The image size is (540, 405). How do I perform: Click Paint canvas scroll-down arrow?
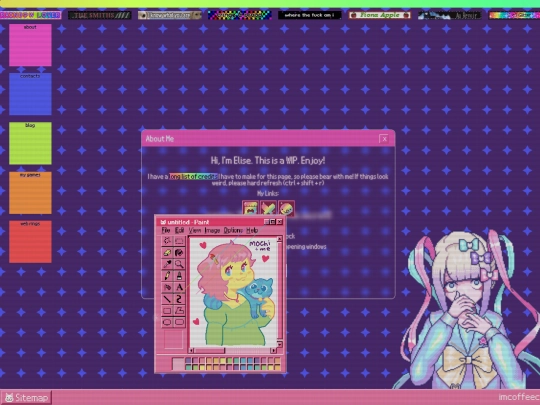pyautogui.click(x=279, y=344)
